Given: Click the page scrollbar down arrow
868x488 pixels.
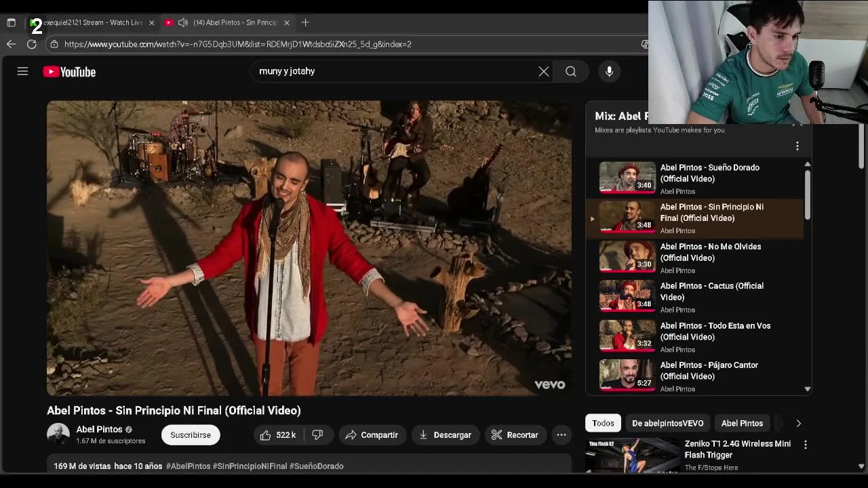Looking at the screenshot, I should (861, 466).
